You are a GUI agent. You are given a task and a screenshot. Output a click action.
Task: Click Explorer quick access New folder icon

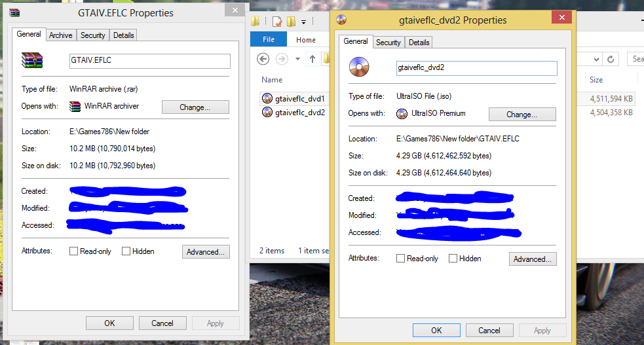coord(291,22)
